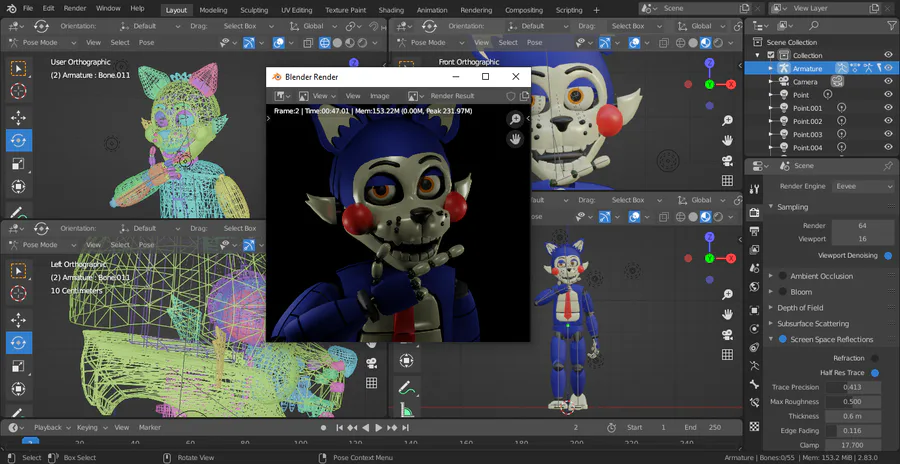Toggle the Collection checkbox in outliner

coord(771,55)
